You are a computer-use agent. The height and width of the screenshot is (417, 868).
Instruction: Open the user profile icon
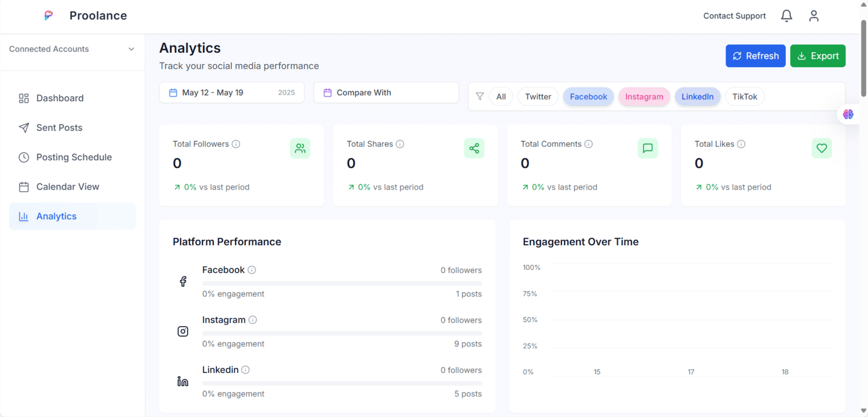point(814,16)
